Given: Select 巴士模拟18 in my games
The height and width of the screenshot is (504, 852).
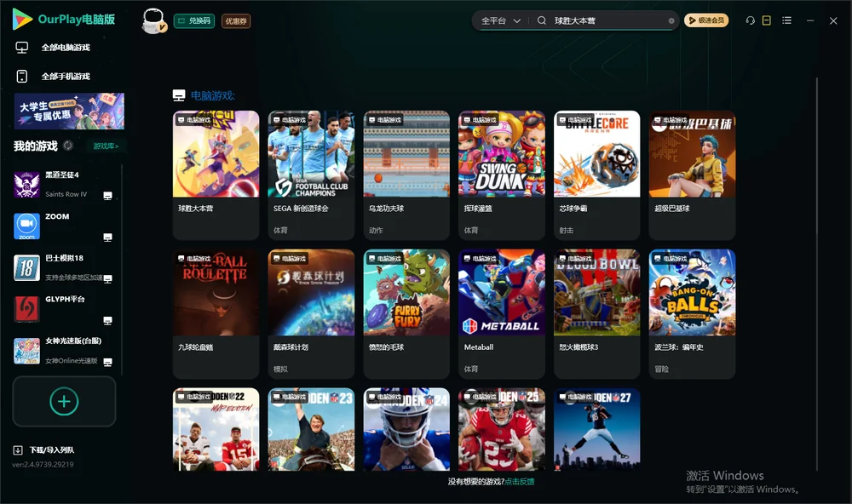Looking at the screenshot, I should 64,268.
